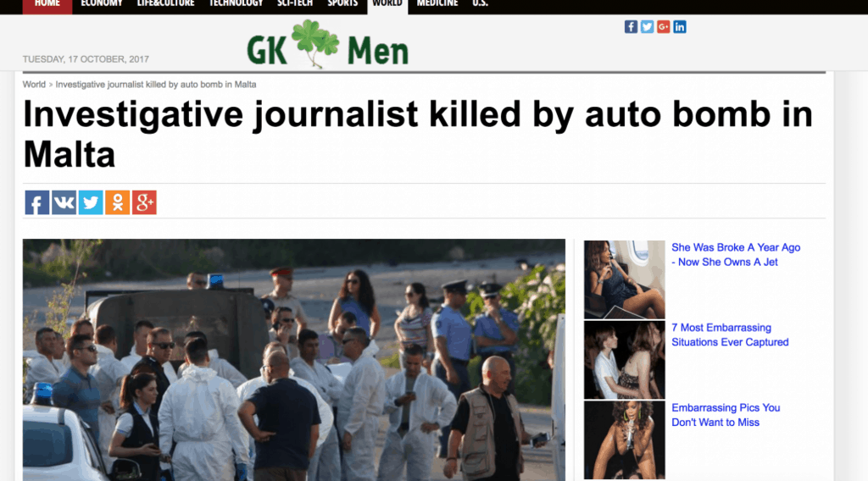Open the Economy section
868x481 pixels.
[102, 4]
